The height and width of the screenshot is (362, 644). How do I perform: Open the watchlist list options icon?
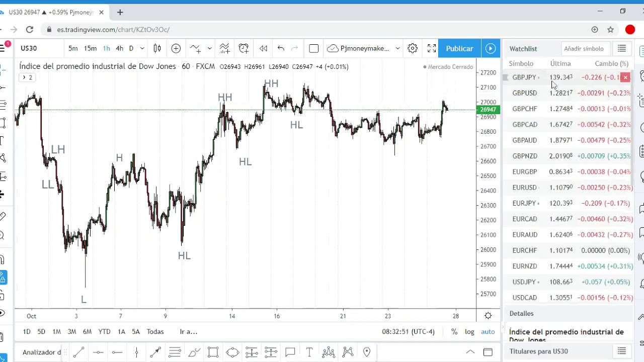point(622,48)
